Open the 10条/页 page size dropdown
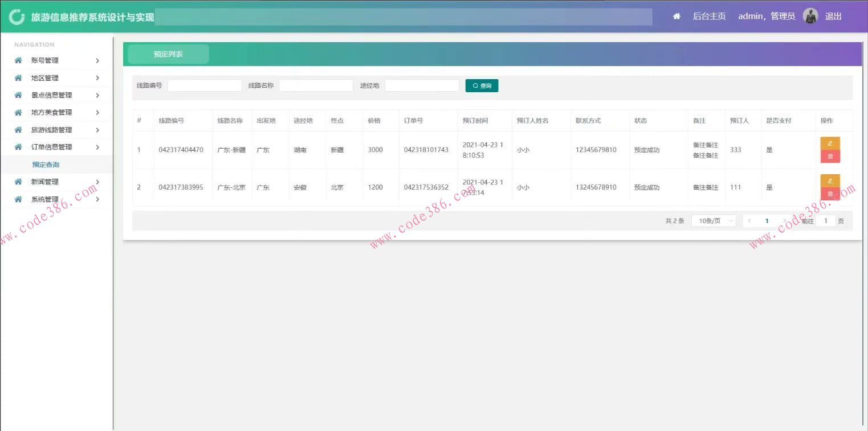Image resolution: width=868 pixels, height=431 pixels. point(714,221)
